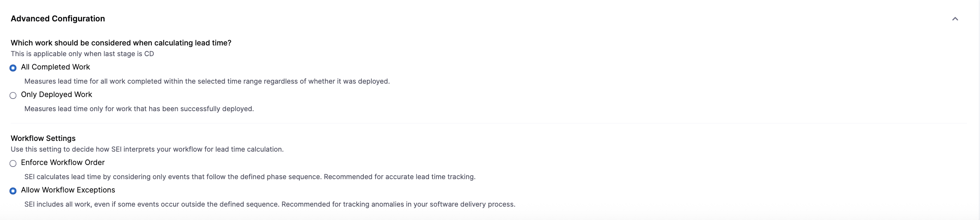The width and height of the screenshot is (980, 220).
Task: Click the "Allow Workflow Exceptions" option label
Action: 68,190
